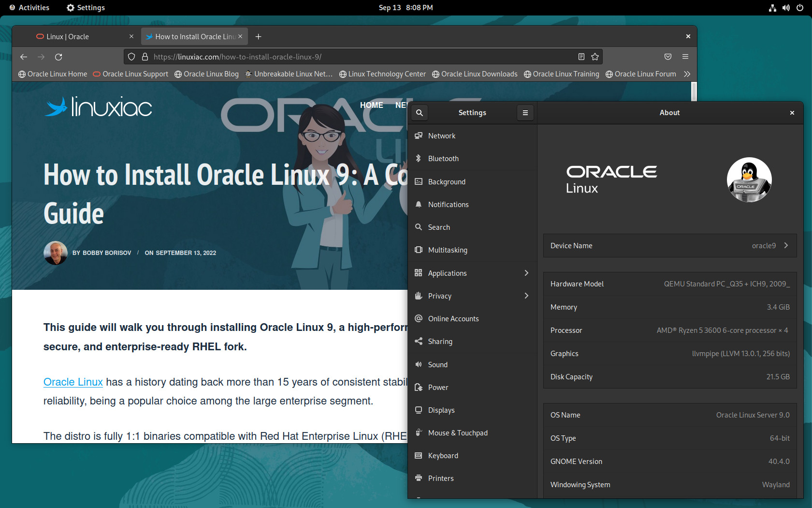812x508 pixels.
Task: Open the shield tracking protection panel
Action: pyautogui.click(x=131, y=57)
